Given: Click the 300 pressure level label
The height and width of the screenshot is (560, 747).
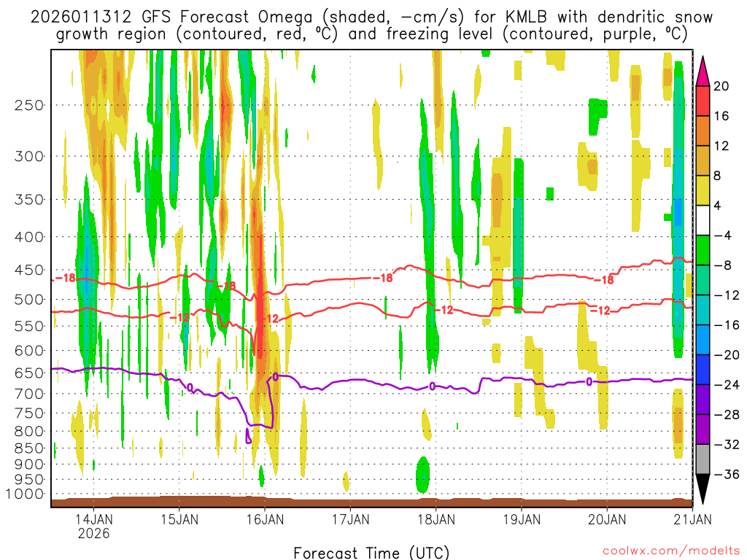Looking at the screenshot, I should pos(29,156).
